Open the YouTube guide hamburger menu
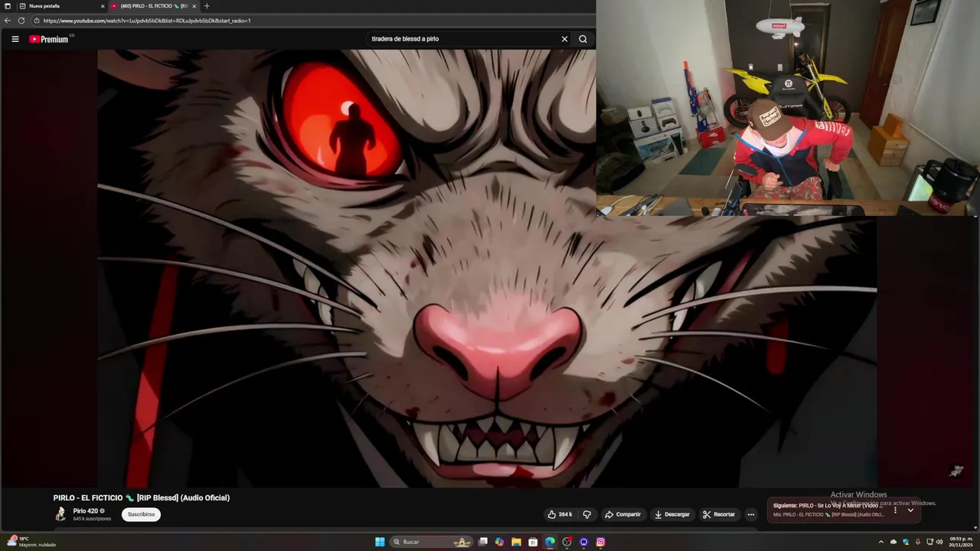980x551 pixels. coord(15,39)
